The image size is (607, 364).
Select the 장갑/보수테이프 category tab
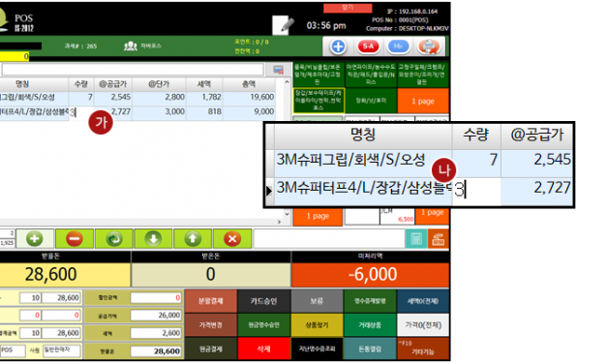(x=319, y=101)
